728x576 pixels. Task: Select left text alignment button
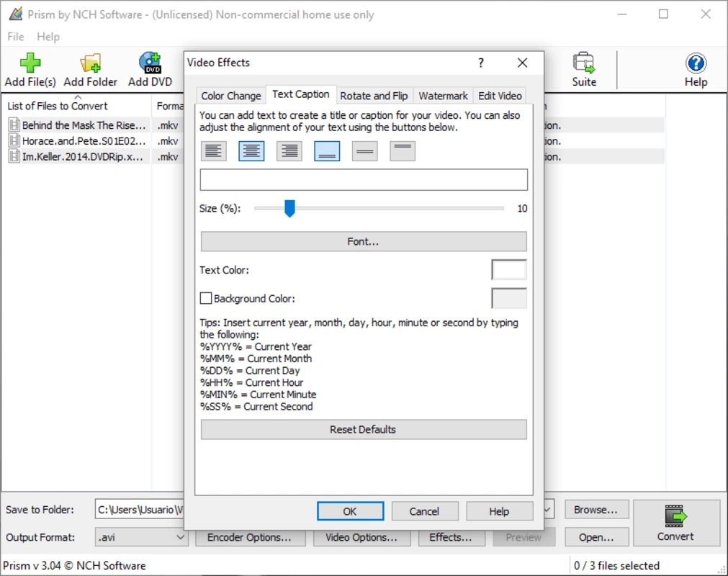[x=214, y=151]
